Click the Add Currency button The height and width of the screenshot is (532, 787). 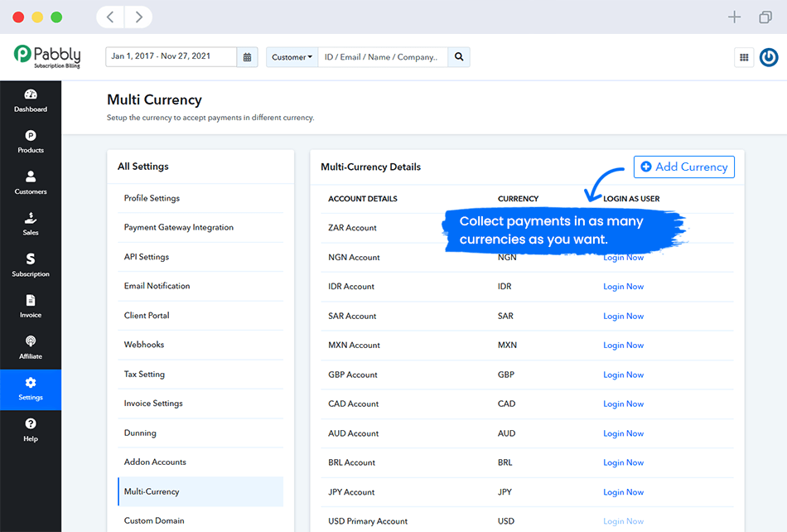tap(683, 167)
